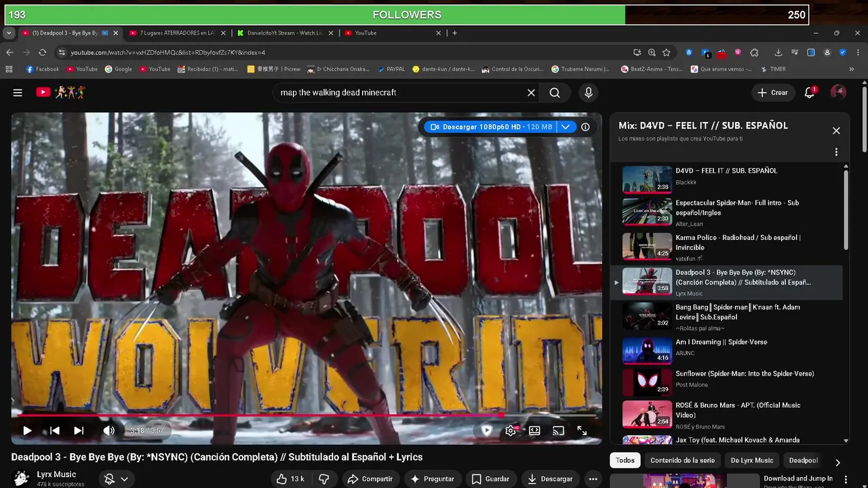The width and height of the screenshot is (868, 488).
Task: Select Am I Dreaming Spider-Verse video
Action: point(726,350)
